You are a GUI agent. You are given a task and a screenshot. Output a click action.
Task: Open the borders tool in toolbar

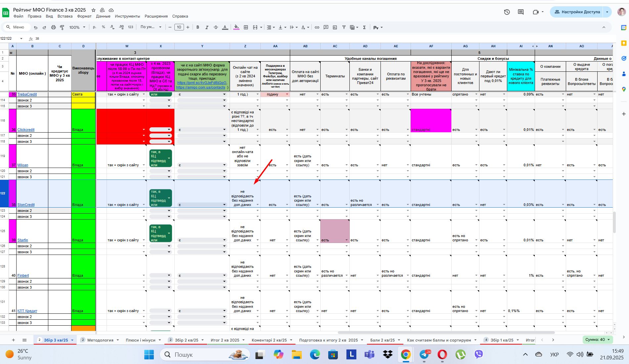(246, 27)
